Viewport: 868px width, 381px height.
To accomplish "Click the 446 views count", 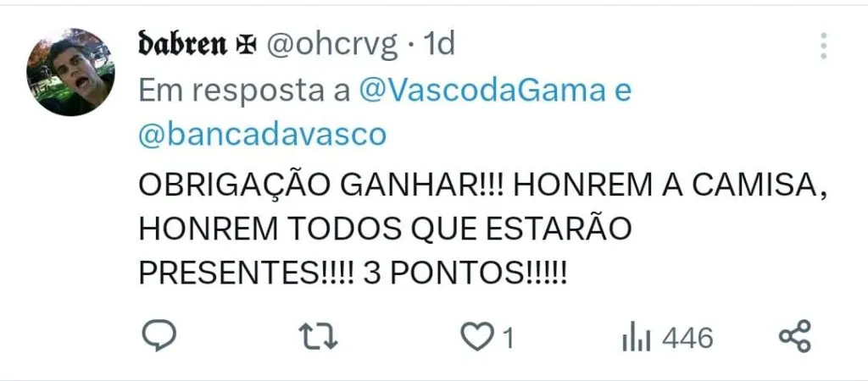I will 687,337.
